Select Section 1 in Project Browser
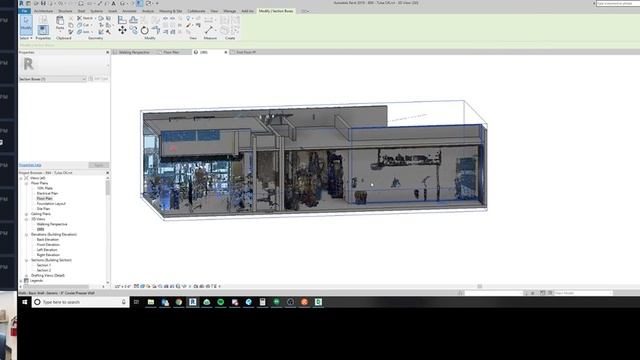This screenshot has width=640, height=360. click(44, 265)
